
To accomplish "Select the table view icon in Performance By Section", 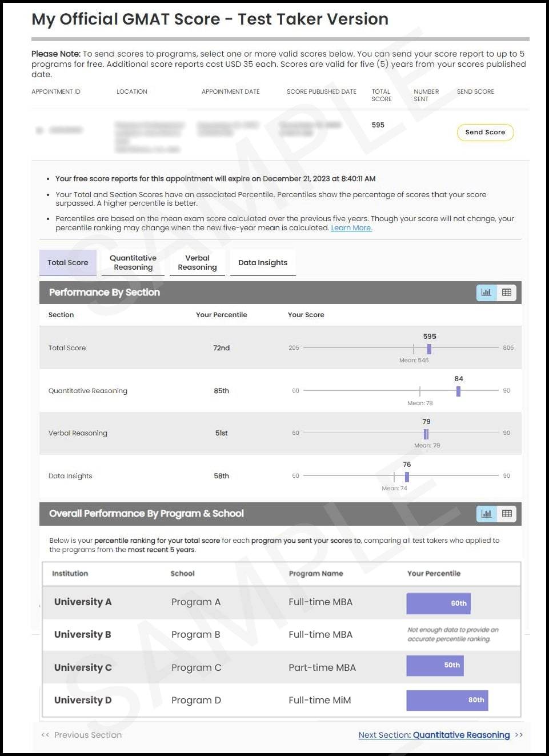I will pyautogui.click(x=507, y=292).
